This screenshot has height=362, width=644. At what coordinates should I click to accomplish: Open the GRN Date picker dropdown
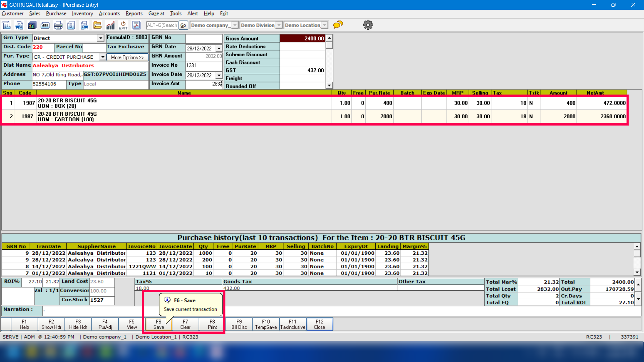219,48
